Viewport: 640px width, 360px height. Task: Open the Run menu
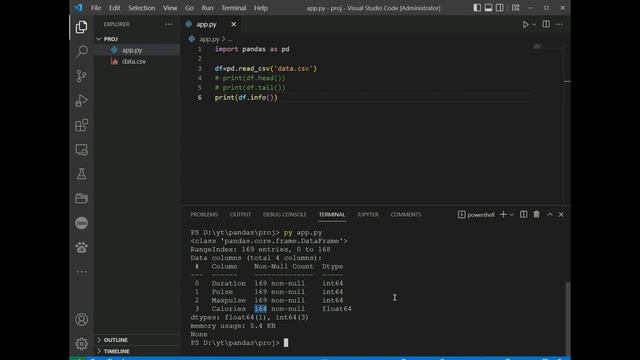coord(207,8)
